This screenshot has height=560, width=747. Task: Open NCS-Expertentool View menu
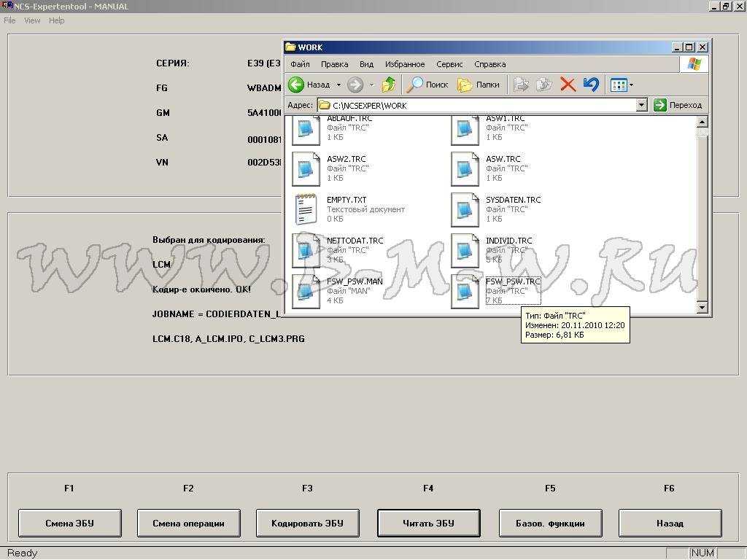(32, 20)
